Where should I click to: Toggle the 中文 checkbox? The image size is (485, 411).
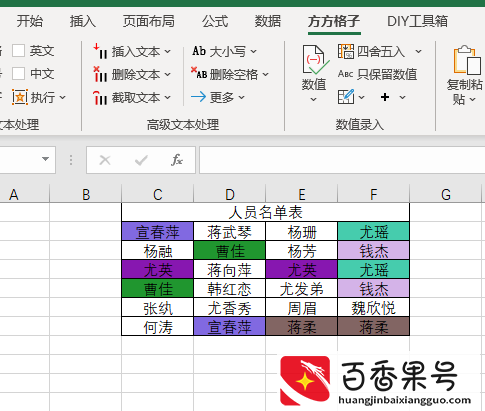click(18, 74)
